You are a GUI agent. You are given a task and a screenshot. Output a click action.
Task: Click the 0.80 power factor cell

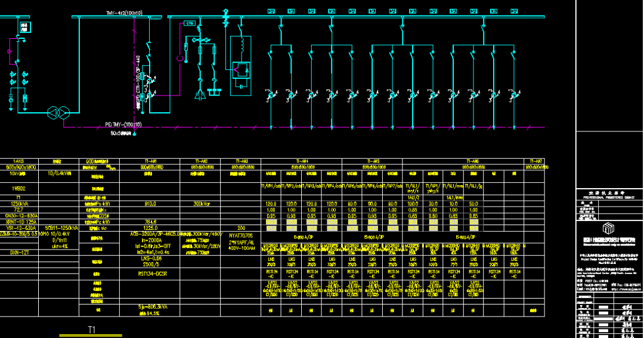(433, 216)
